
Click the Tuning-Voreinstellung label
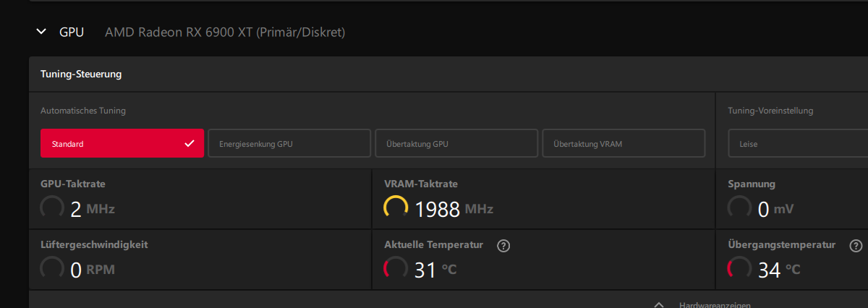[770, 111]
